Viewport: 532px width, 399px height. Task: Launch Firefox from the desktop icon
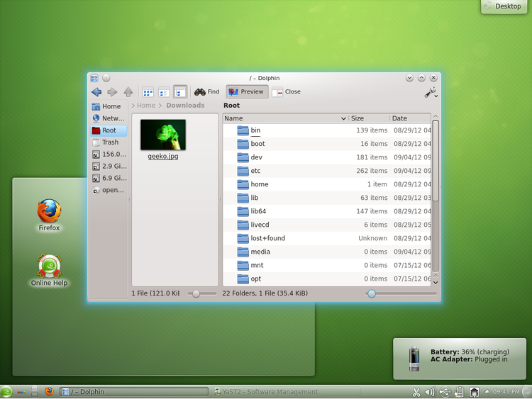pos(49,212)
